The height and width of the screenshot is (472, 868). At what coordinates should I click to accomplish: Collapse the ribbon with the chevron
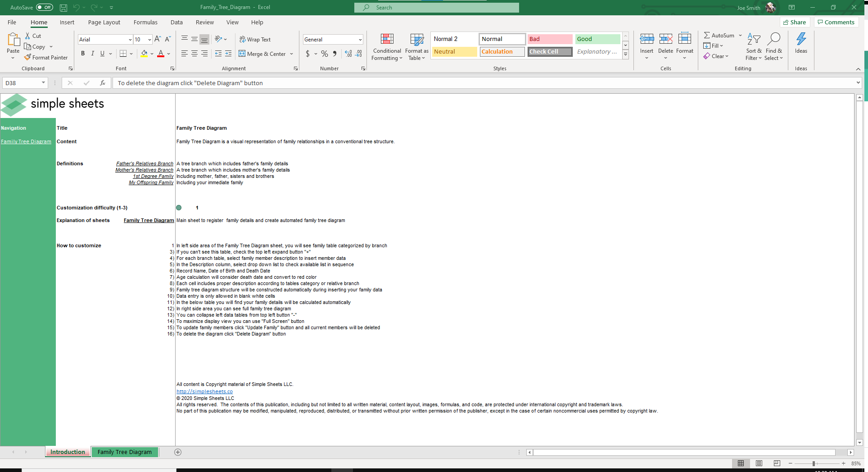point(858,69)
